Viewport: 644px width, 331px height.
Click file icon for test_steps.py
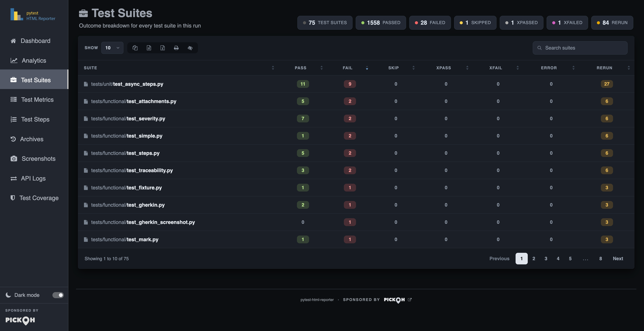coord(86,153)
